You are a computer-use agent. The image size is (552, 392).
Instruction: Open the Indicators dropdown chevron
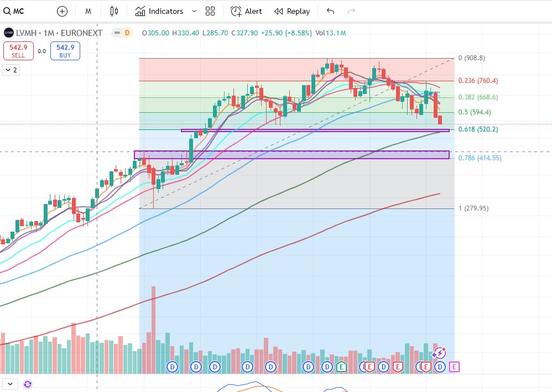pyautogui.click(x=194, y=11)
